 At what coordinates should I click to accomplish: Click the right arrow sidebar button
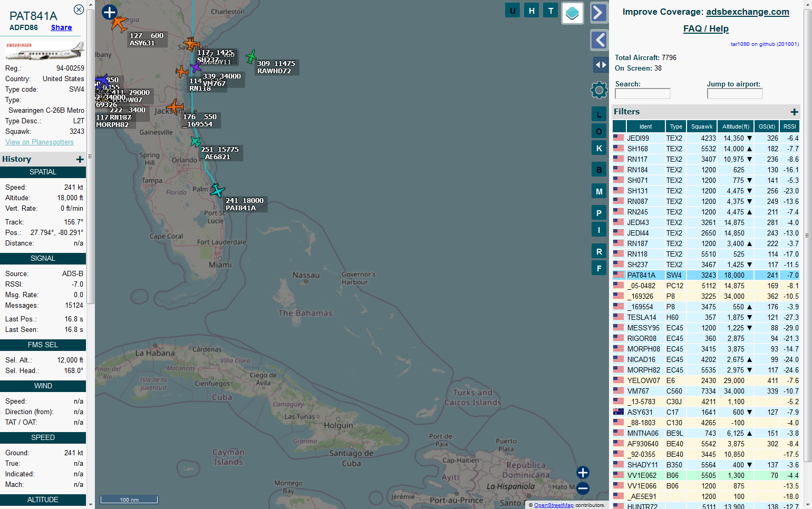(599, 13)
